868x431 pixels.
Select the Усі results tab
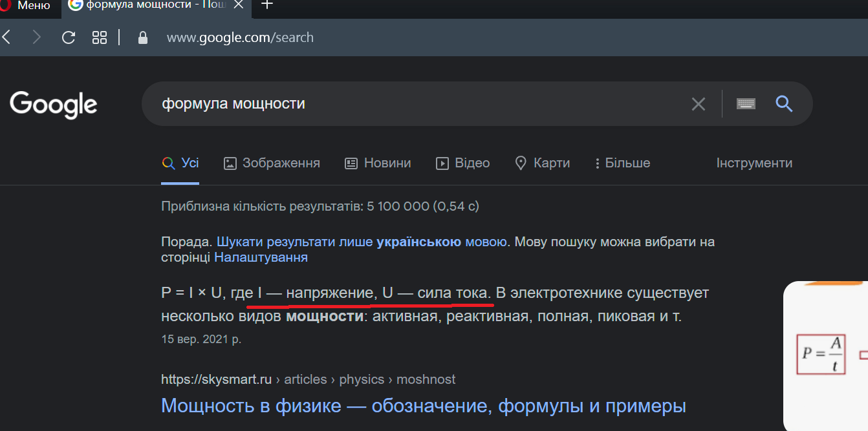pos(180,163)
